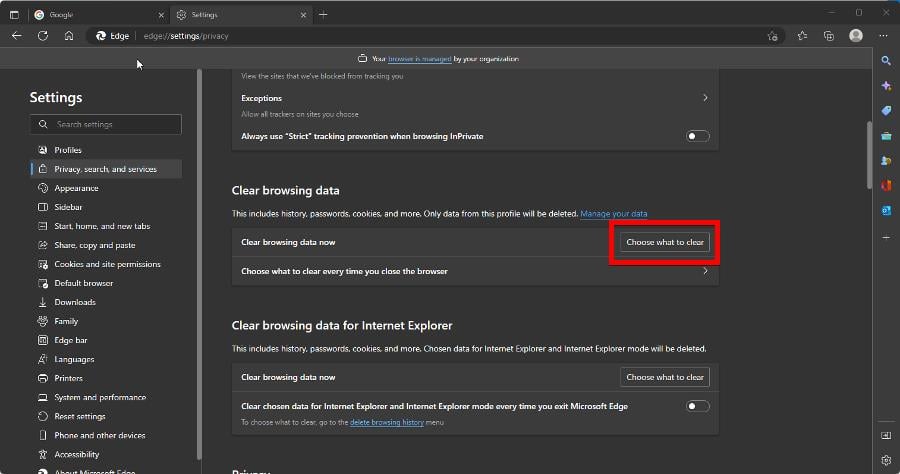This screenshot has width=900, height=474.
Task: Open the Tools briefcase icon in sidebar
Action: tap(886, 136)
